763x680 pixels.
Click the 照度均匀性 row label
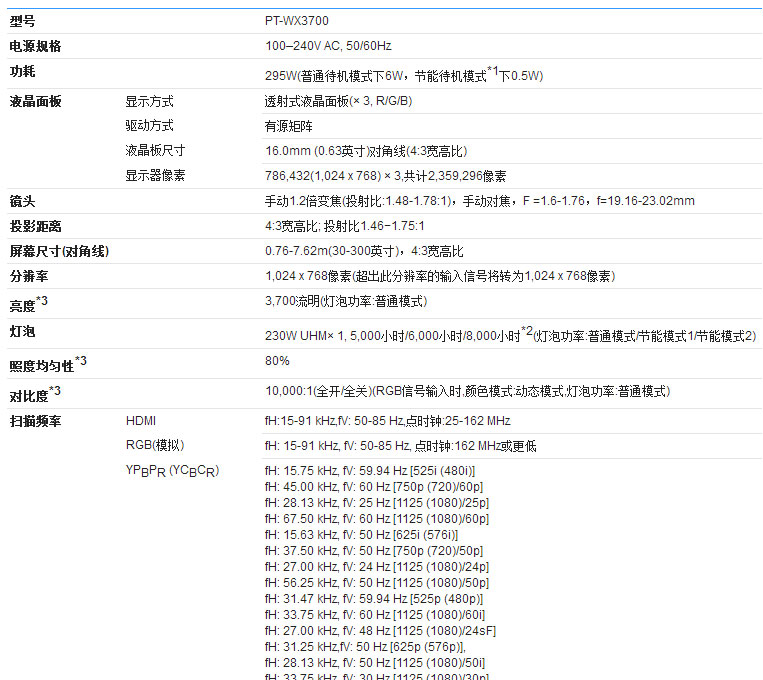48,364
